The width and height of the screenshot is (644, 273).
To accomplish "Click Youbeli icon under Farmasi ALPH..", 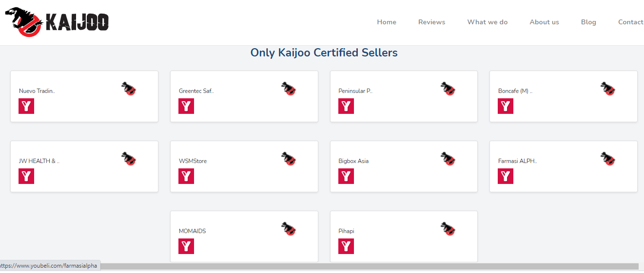I will (506, 176).
